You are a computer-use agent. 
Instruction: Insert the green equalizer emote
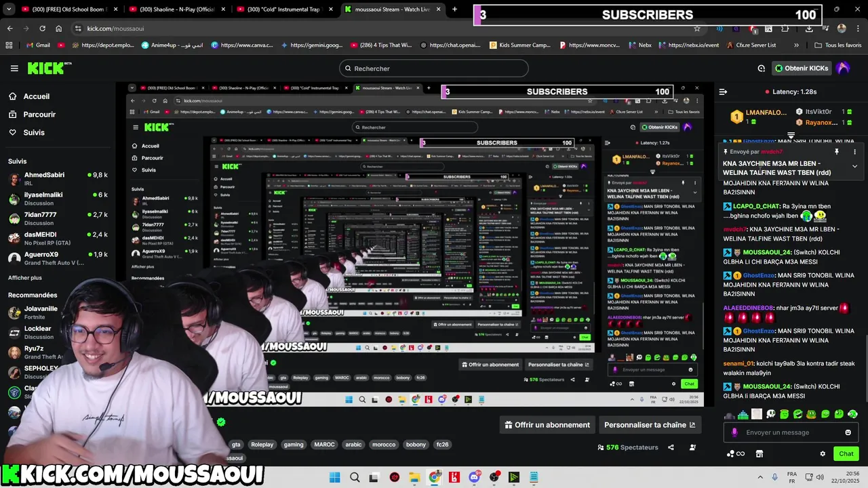(743, 414)
